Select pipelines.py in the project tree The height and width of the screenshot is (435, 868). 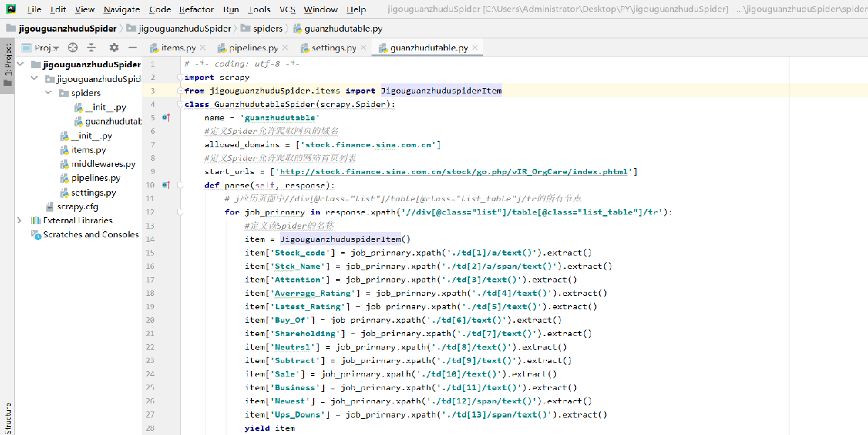(90, 178)
